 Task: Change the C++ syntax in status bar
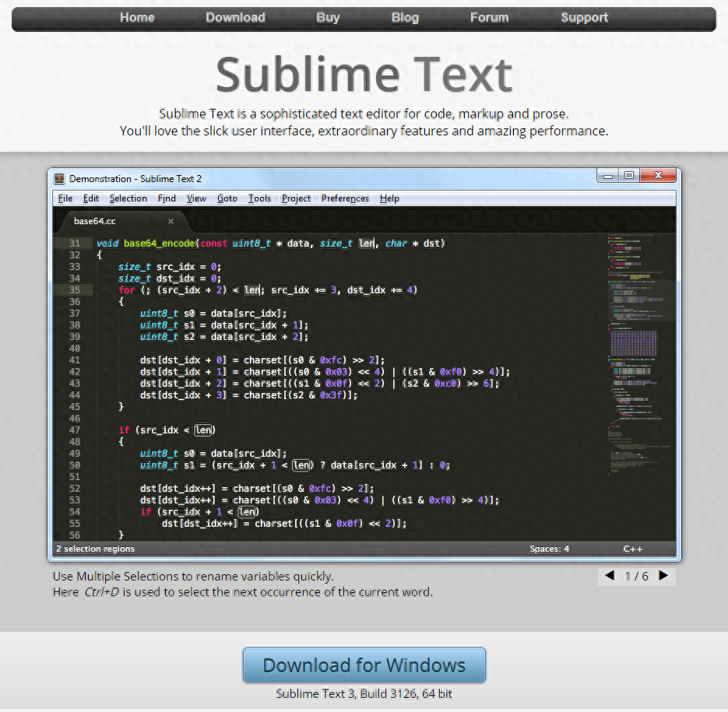click(x=632, y=549)
